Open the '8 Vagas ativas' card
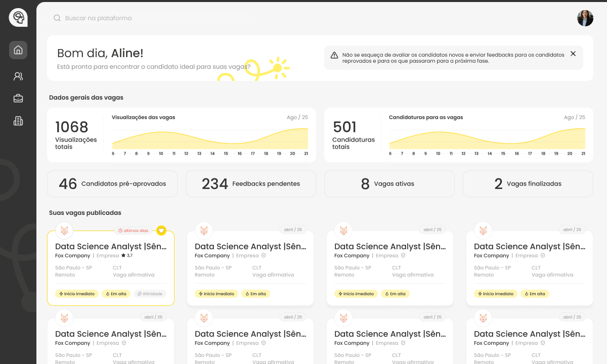This screenshot has width=607, height=364. click(389, 184)
